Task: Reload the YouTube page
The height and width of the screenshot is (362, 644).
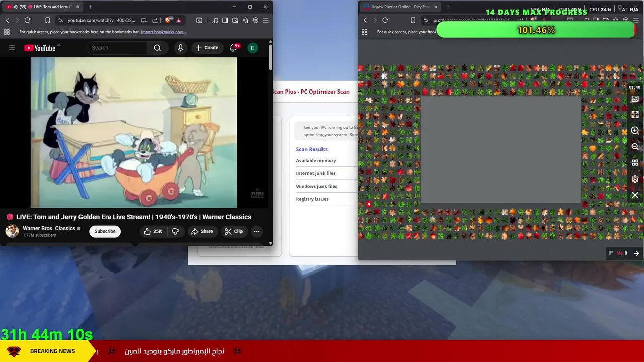Action: (x=27, y=20)
